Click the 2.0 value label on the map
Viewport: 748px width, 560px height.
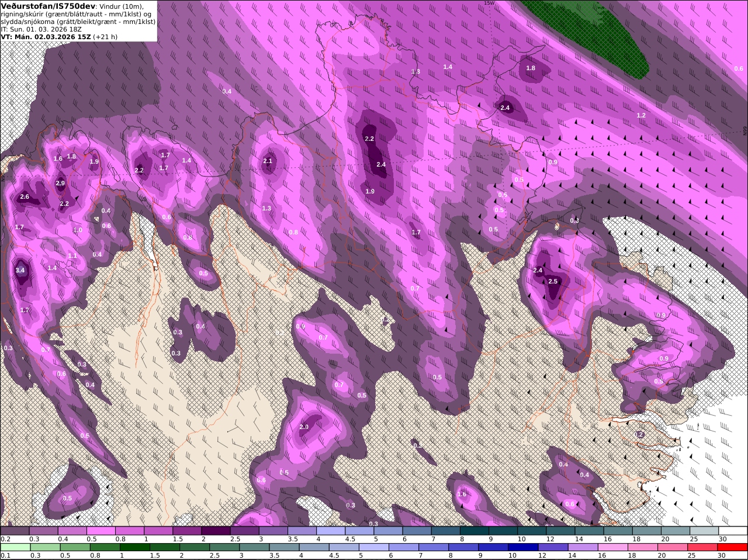point(304,427)
